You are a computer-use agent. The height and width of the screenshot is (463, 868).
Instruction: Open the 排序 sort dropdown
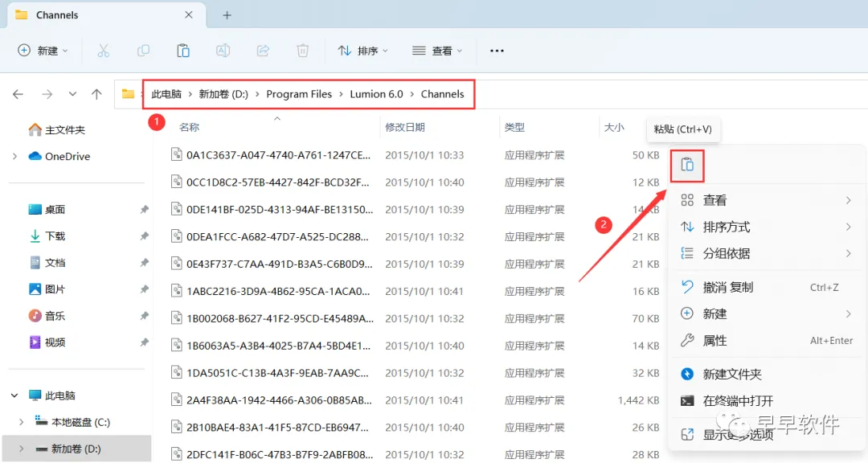pos(362,51)
